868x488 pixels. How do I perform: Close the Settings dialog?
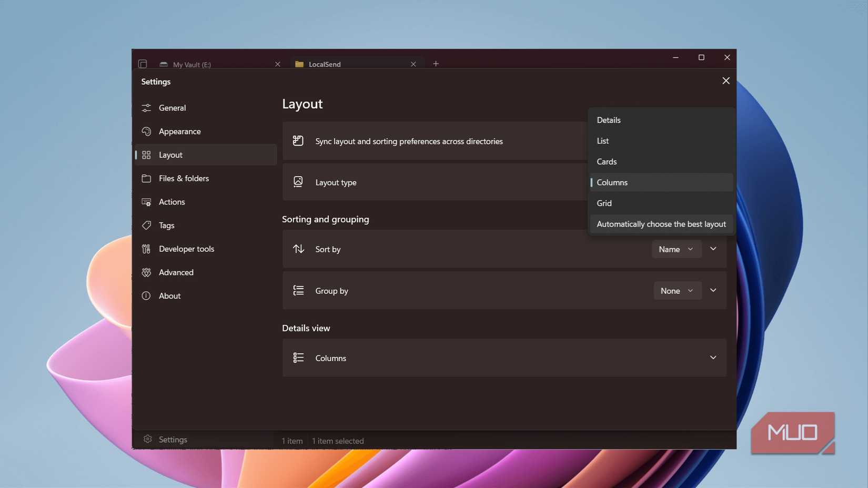pos(725,80)
